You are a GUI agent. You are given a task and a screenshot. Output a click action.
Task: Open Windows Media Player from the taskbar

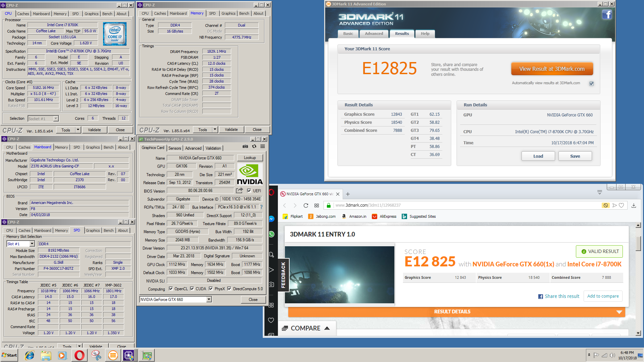[x=62, y=355]
